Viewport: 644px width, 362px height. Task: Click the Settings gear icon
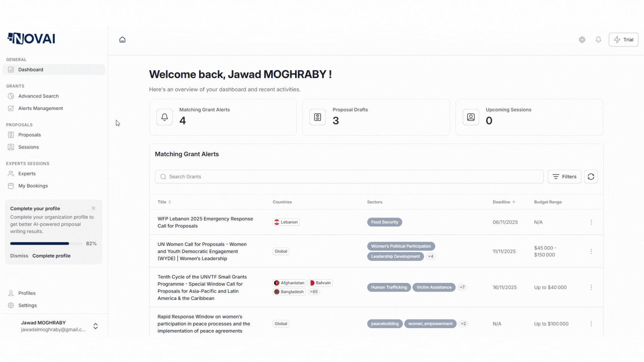point(11,305)
